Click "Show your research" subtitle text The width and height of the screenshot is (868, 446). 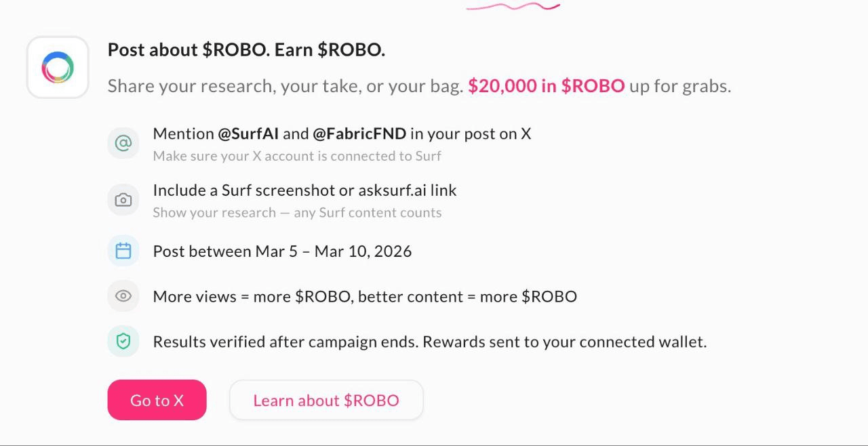coord(297,212)
